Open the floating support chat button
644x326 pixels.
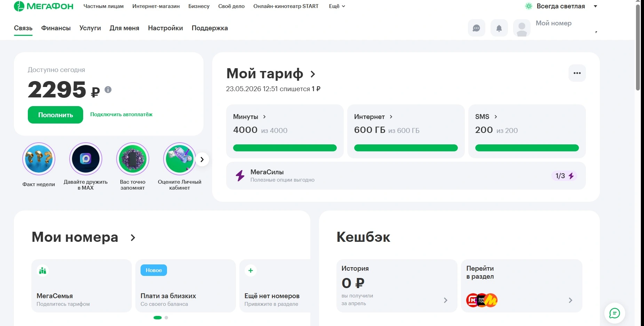614,313
